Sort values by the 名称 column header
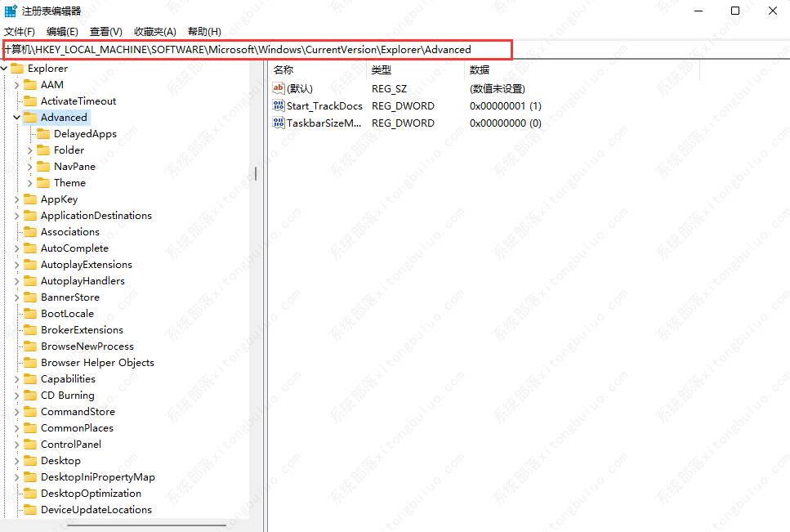This screenshot has height=532, width=790. tap(283, 70)
